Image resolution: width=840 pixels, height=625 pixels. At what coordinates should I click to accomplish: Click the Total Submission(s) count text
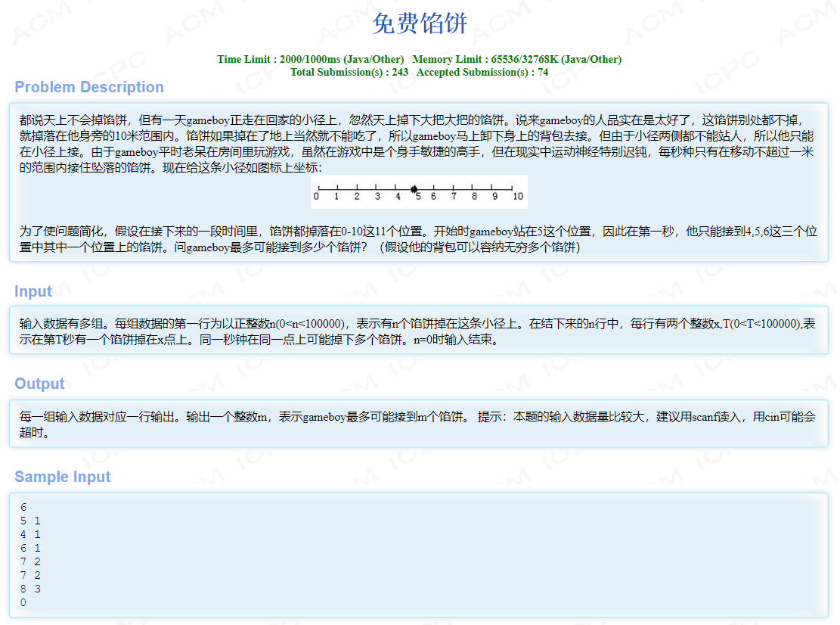pos(349,72)
